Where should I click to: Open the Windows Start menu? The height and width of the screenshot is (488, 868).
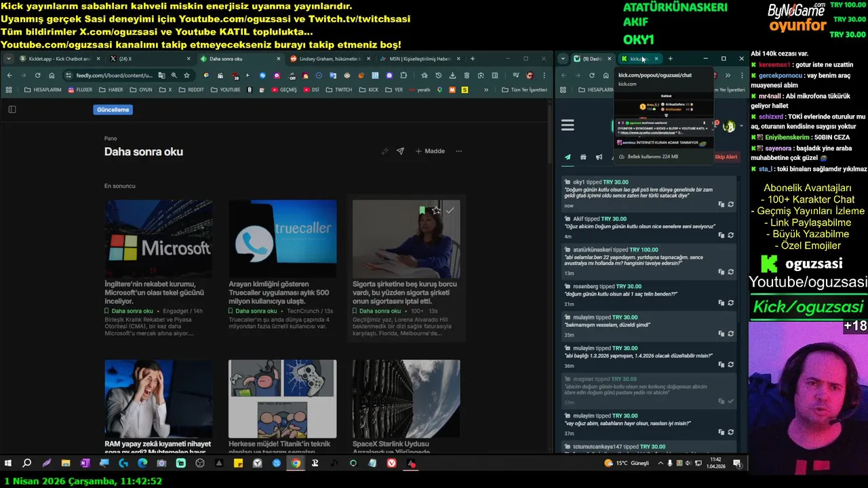[8, 464]
